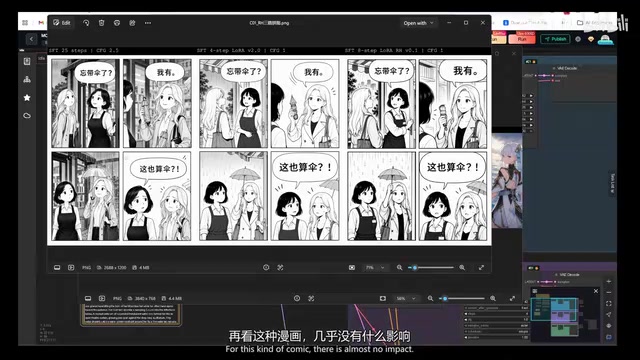The image size is (640, 360).
Task: Rotate the image in the front photo viewer
Action: coord(86,23)
